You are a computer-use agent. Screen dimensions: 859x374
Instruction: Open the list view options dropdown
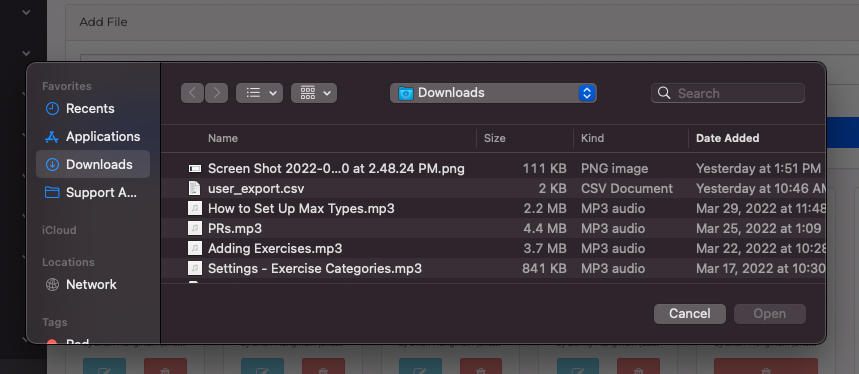pos(259,93)
